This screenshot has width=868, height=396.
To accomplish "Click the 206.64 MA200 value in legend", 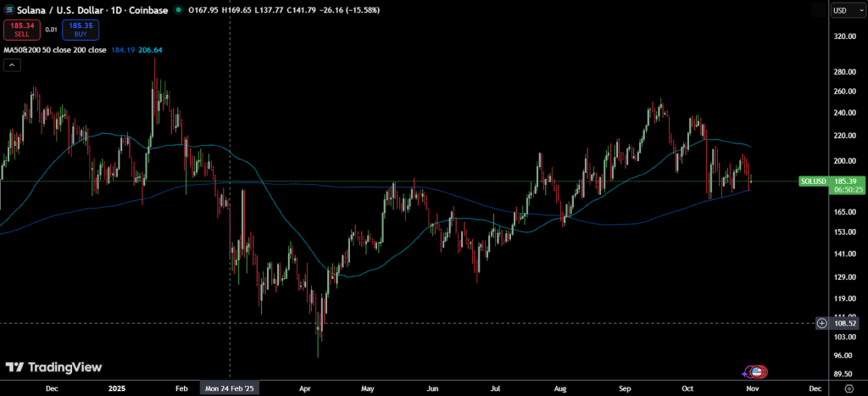I will point(151,50).
